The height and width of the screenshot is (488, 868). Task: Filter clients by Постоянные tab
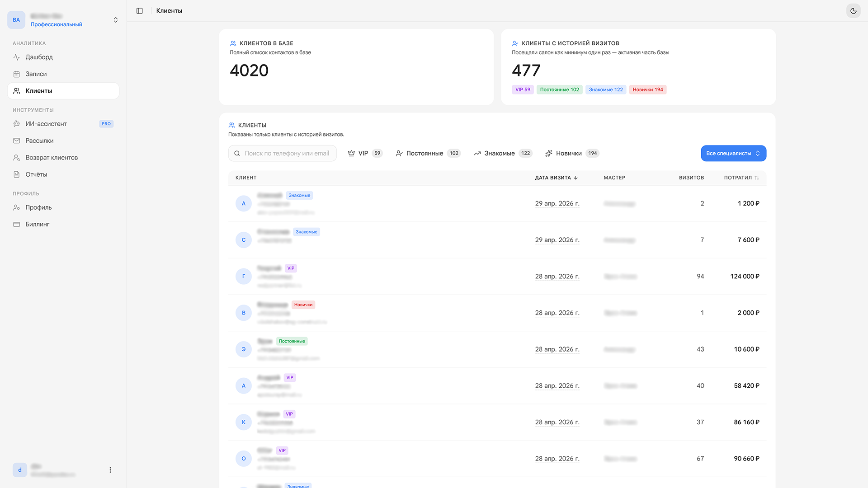click(428, 153)
